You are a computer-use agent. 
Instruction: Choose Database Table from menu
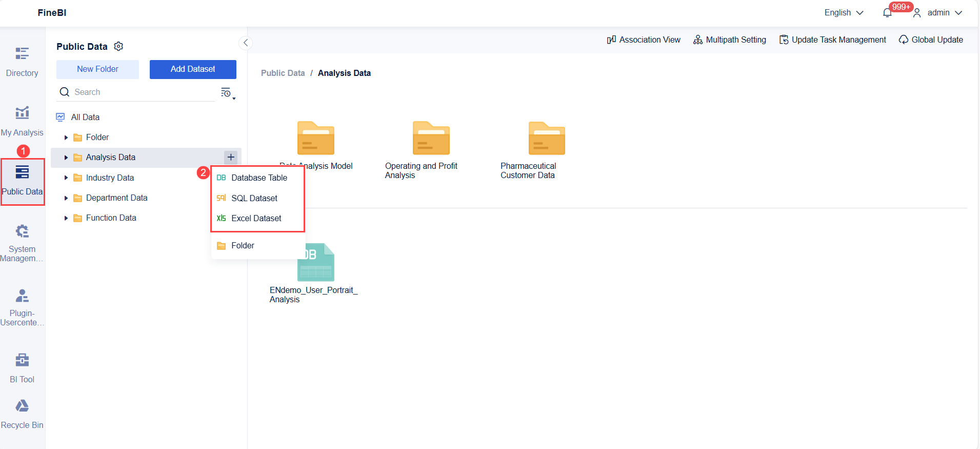coord(258,178)
